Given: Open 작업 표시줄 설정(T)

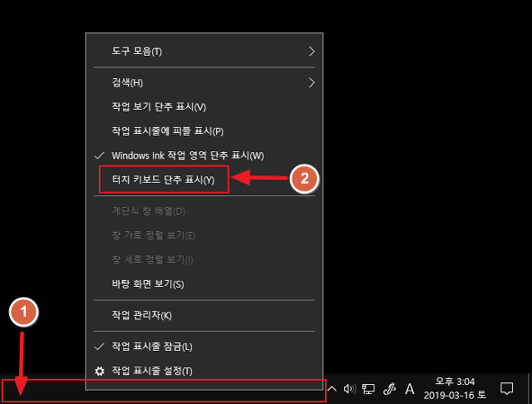Looking at the screenshot, I should [x=204, y=371].
